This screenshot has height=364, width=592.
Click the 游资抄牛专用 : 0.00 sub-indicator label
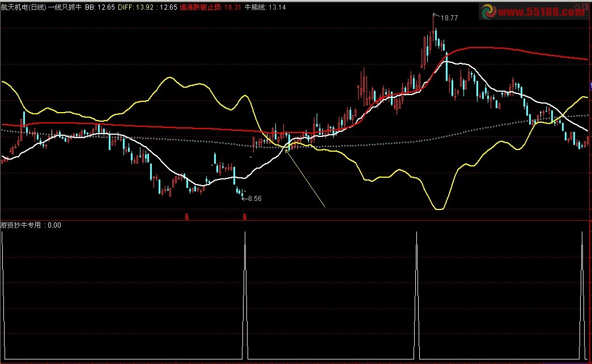pyautogui.click(x=31, y=225)
